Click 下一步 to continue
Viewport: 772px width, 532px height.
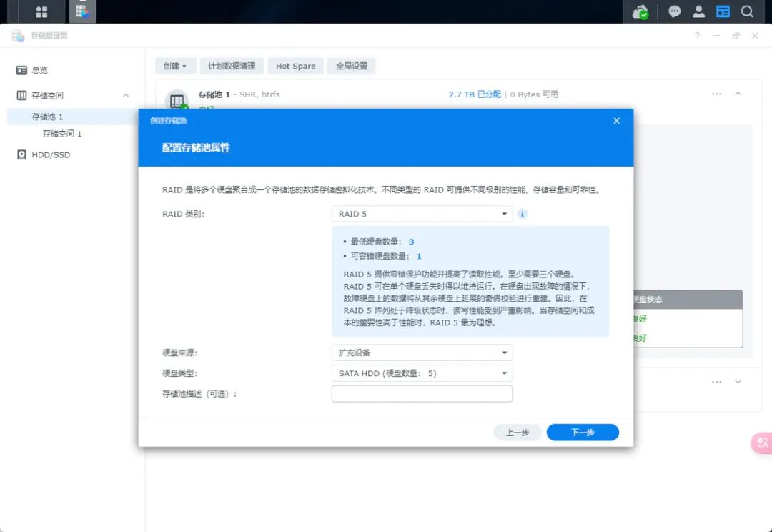point(583,433)
